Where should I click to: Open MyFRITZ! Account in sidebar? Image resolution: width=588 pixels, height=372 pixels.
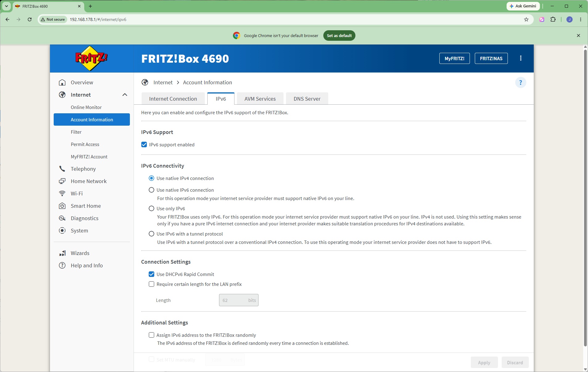coord(92,157)
